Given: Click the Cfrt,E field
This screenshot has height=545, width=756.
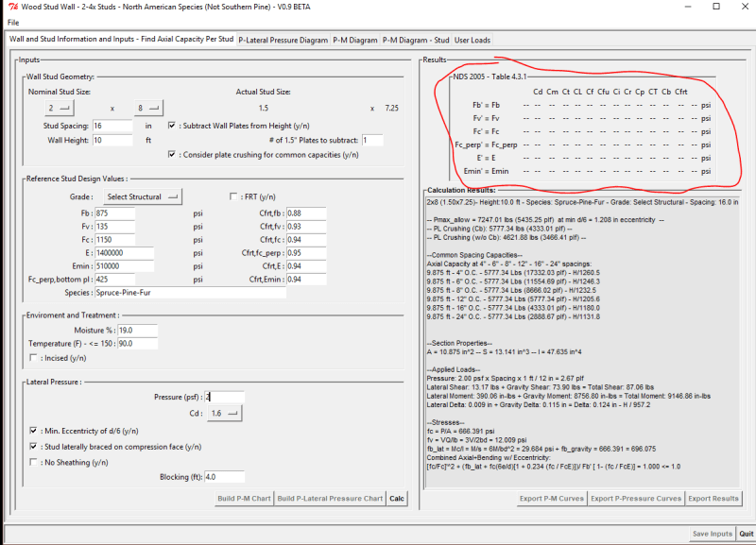Looking at the screenshot, I should coord(306,266).
